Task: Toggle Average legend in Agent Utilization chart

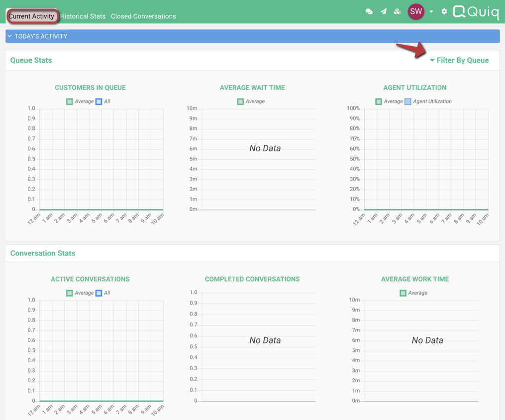Action: point(389,102)
